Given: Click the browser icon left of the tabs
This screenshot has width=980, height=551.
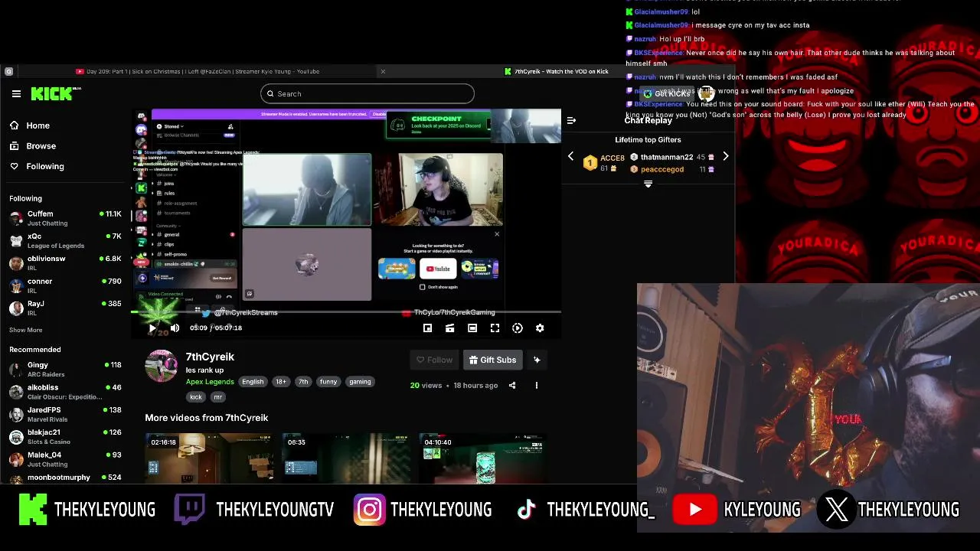Looking at the screenshot, I should (x=8, y=71).
